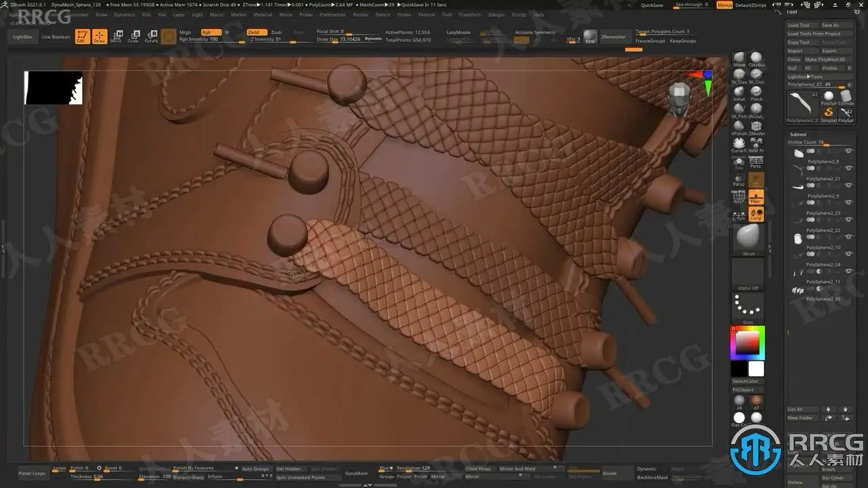Collapse the Tool palette header
Viewport: 868px width, 488px height.
[x=791, y=12]
